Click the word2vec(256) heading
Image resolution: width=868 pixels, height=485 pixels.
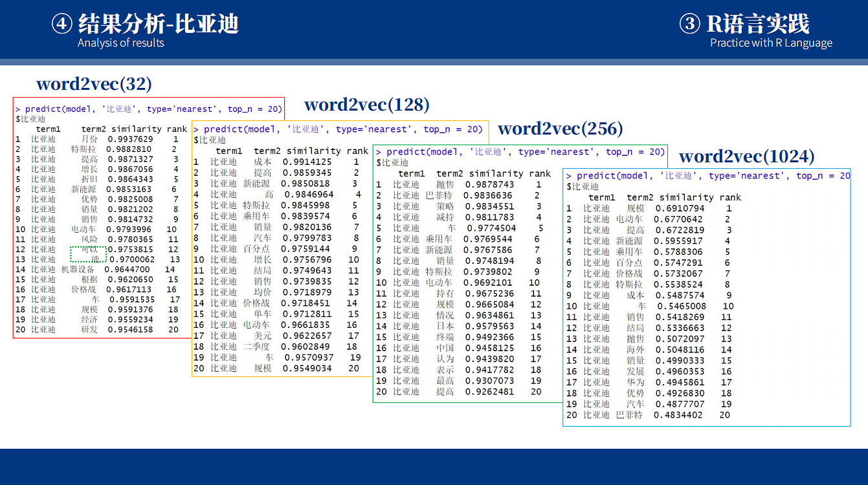pos(560,129)
